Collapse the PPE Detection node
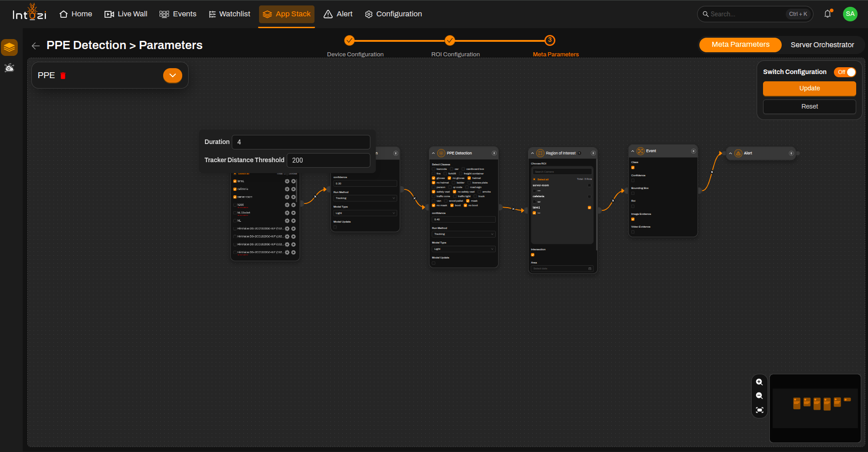 [x=434, y=153]
